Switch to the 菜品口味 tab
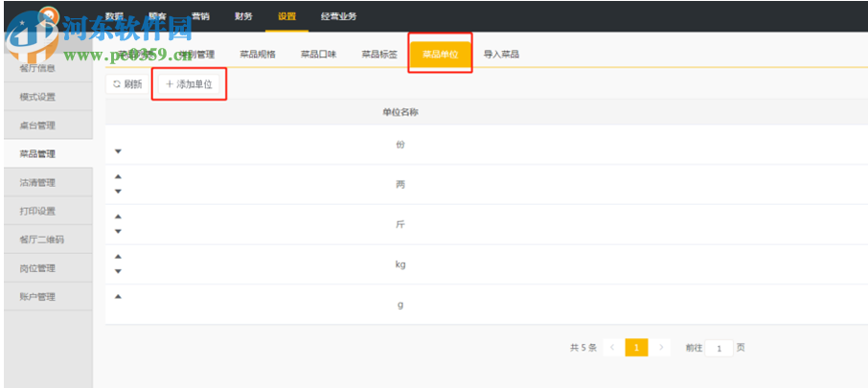 point(318,55)
